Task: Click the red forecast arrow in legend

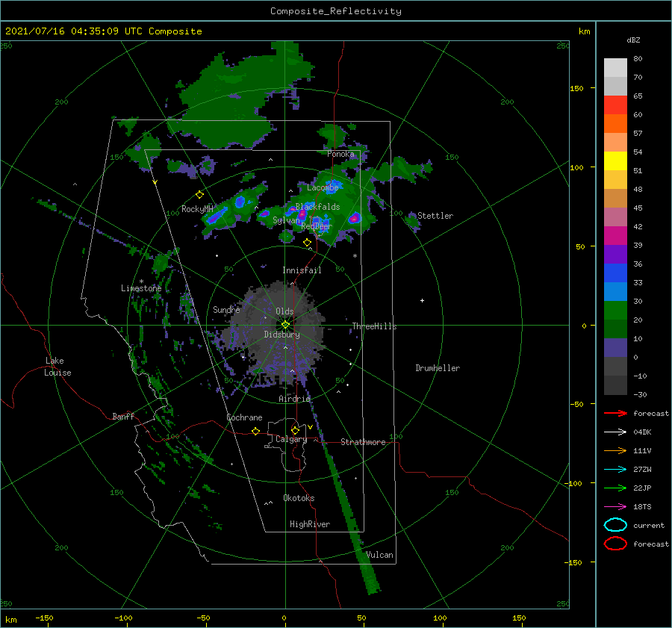Action: 615,413
